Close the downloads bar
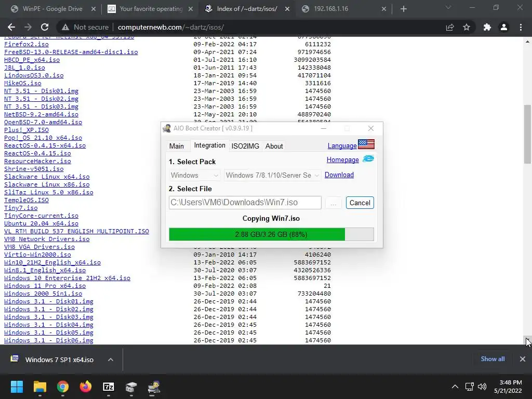 pyautogui.click(x=523, y=359)
